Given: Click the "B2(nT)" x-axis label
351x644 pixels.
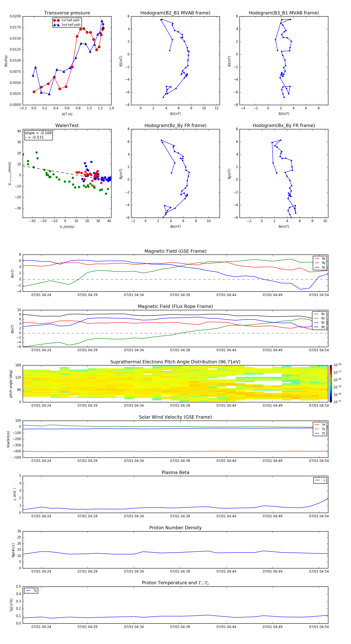Looking at the screenshot, I should [175, 114].
